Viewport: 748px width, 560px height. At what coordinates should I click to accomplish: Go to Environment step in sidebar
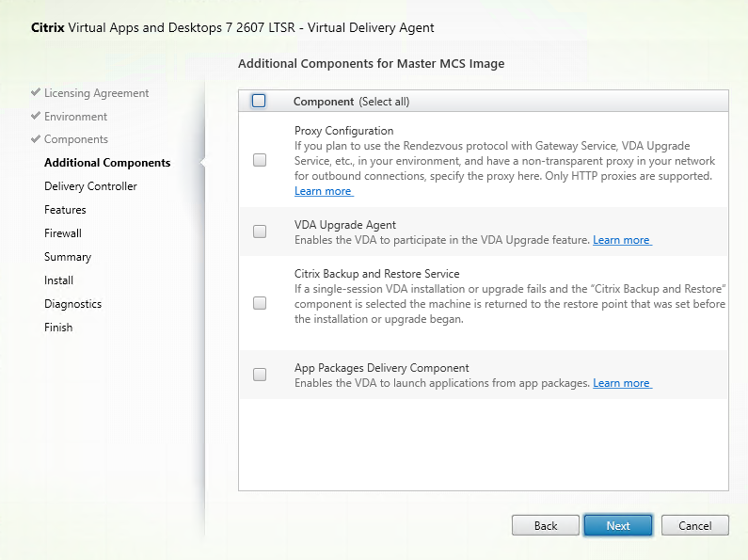point(75,117)
